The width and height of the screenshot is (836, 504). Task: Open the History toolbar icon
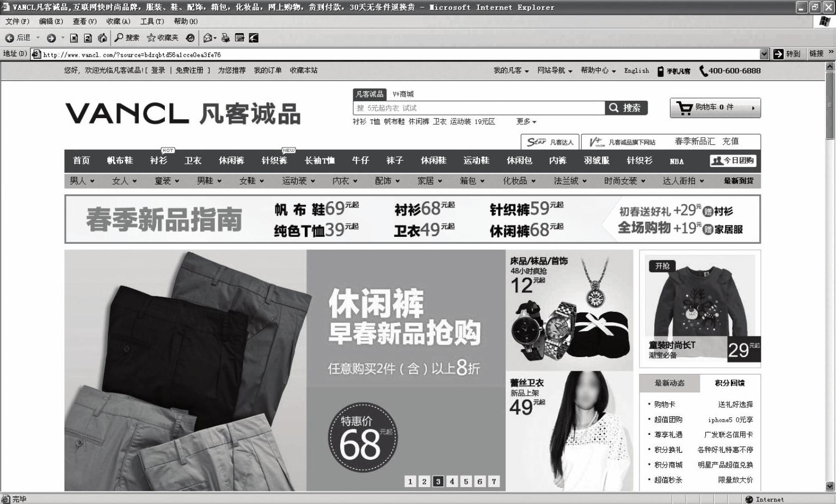click(190, 38)
